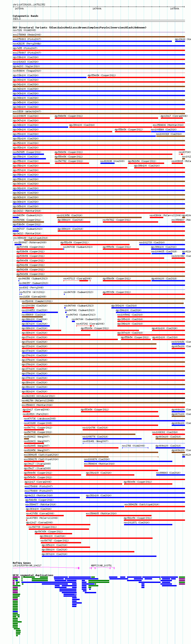Open nsv946354 (Sudmant2013) variant
Viewport: 191px width, 644px height.
(28, 215)
